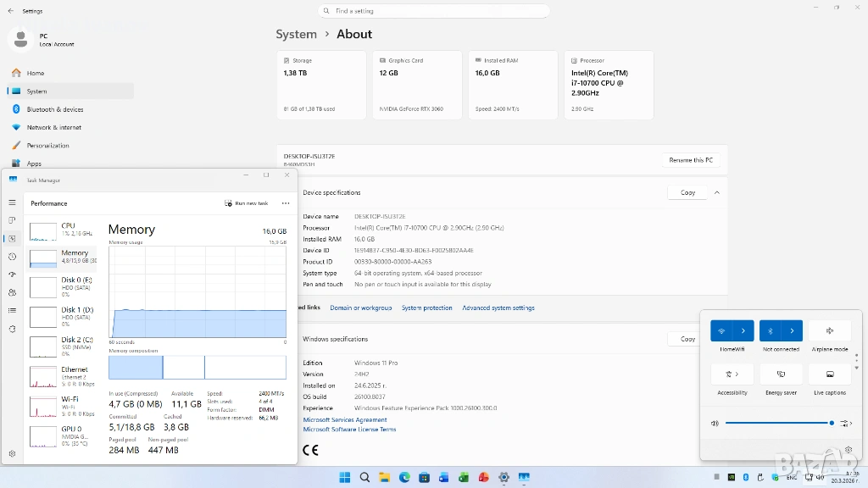Click the Run new task icon

(228, 203)
